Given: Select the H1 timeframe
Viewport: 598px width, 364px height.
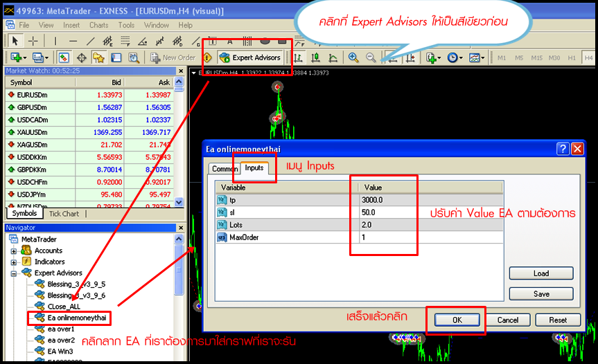Looking at the screenshot, I should pos(571,58).
